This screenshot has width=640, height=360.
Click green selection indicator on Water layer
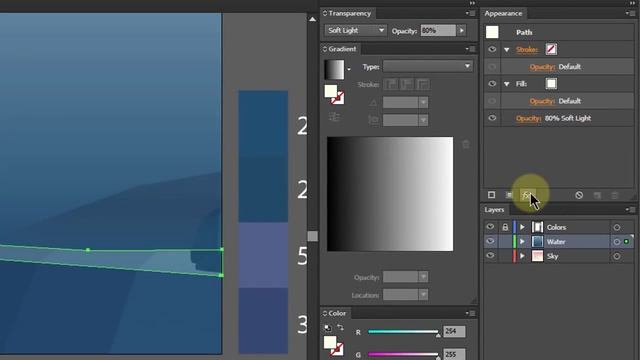pos(627,242)
